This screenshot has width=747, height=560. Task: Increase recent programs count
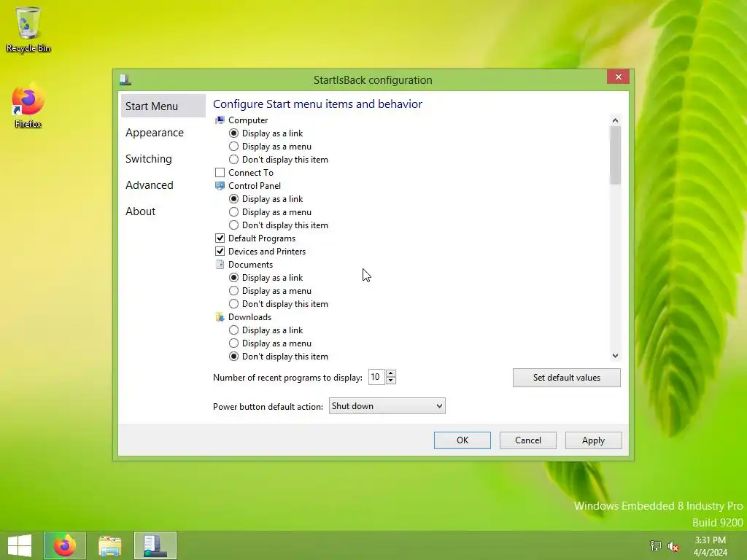tap(391, 373)
